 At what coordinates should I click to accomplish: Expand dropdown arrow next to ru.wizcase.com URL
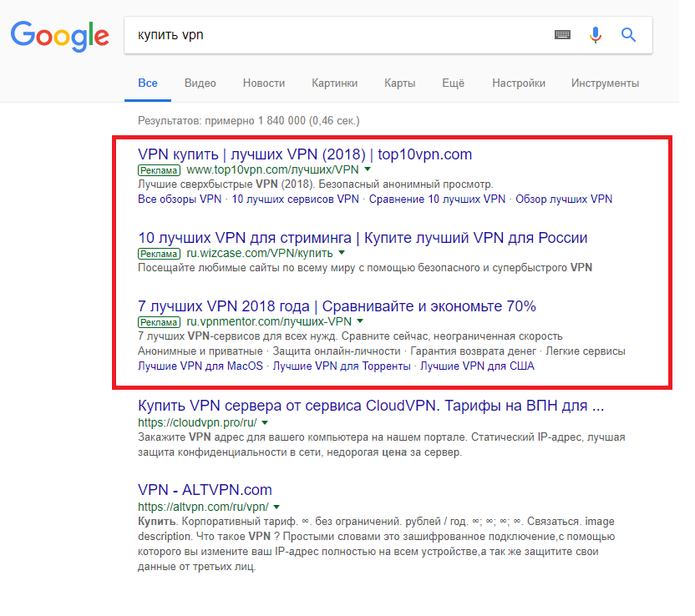pyautogui.click(x=342, y=253)
